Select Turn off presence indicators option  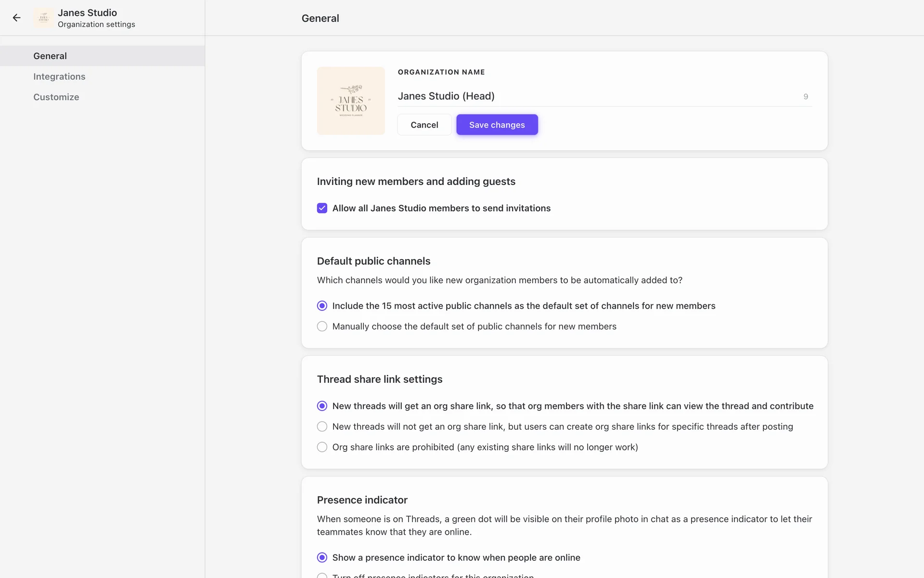coord(322,576)
